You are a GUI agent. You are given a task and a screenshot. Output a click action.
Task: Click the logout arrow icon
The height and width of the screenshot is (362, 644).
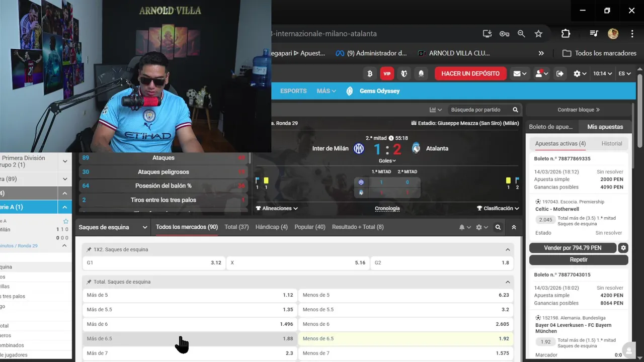coord(560,73)
